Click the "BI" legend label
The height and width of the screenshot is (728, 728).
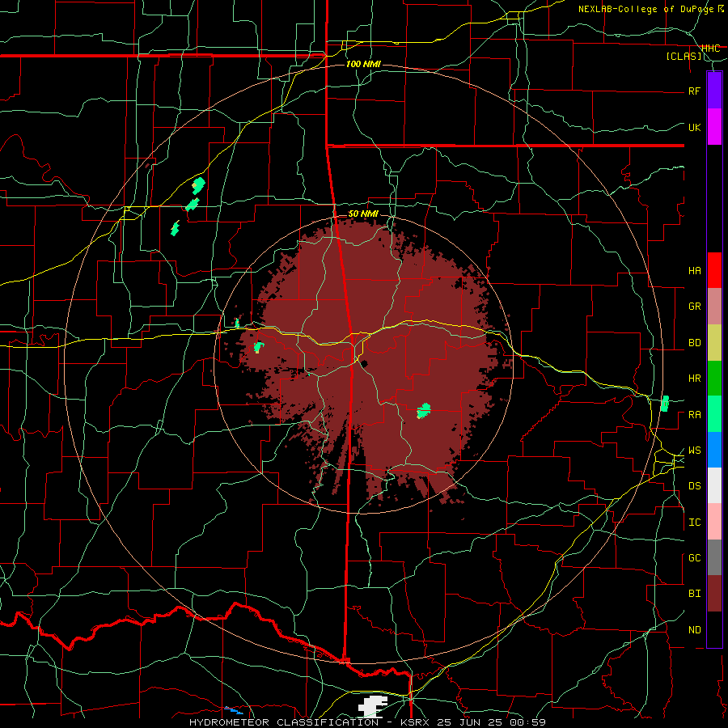point(694,594)
